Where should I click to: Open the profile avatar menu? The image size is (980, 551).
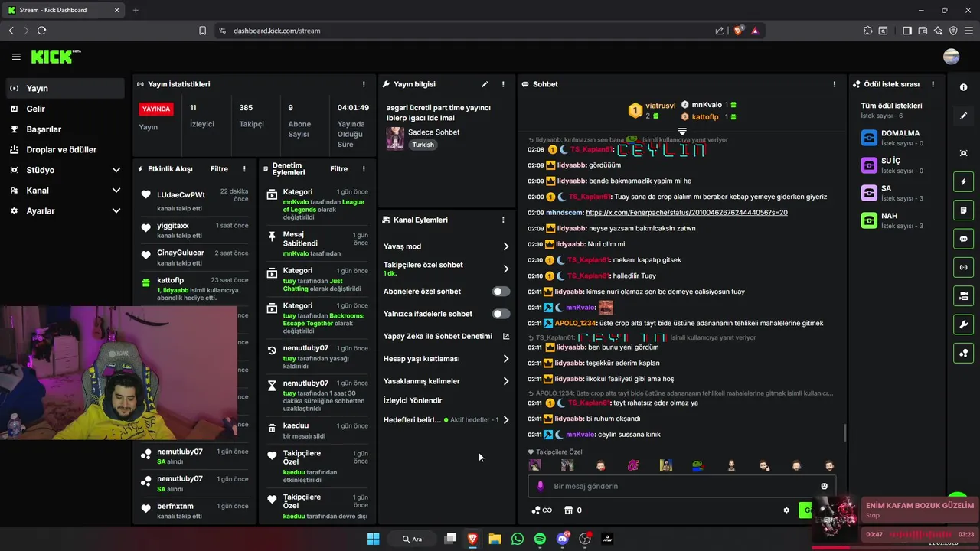[951, 57]
